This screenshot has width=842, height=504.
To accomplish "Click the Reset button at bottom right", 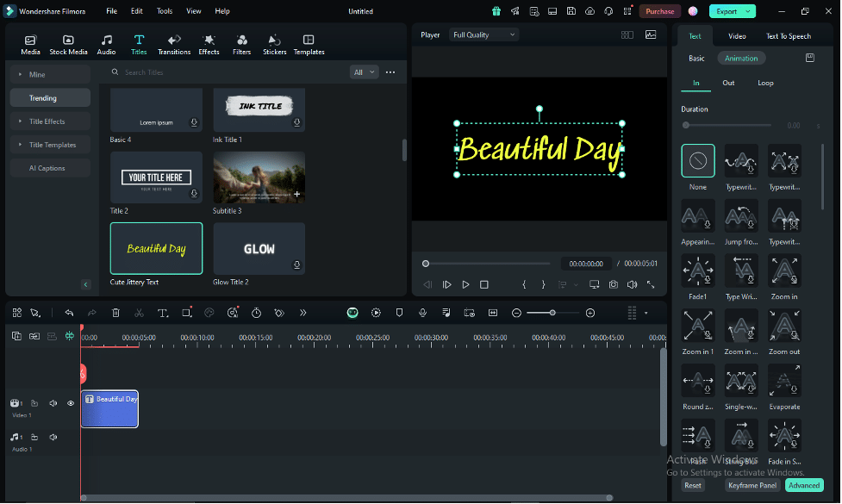I will [693, 485].
